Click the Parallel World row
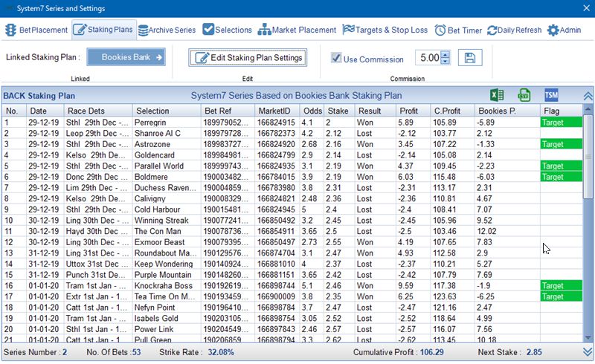The image size is (595, 364). click(292, 166)
